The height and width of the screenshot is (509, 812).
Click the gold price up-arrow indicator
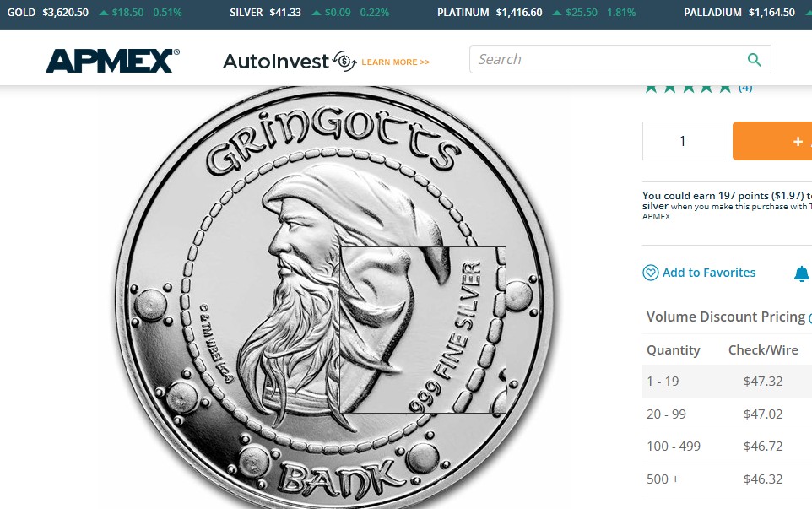[x=104, y=13]
